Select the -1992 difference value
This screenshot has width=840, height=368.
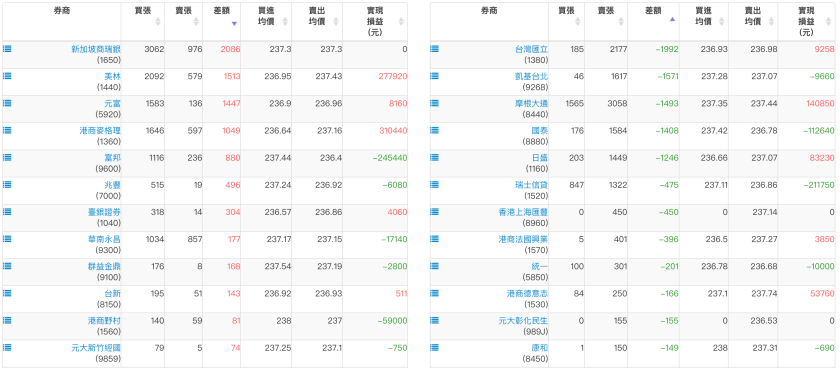click(x=667, y=49)
